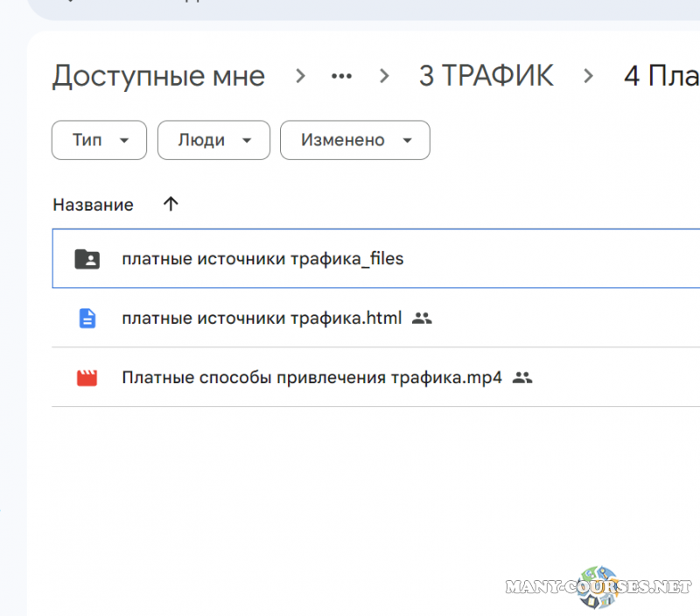Click the chevron right after 3 ТРАФИК

coord(589,76)
